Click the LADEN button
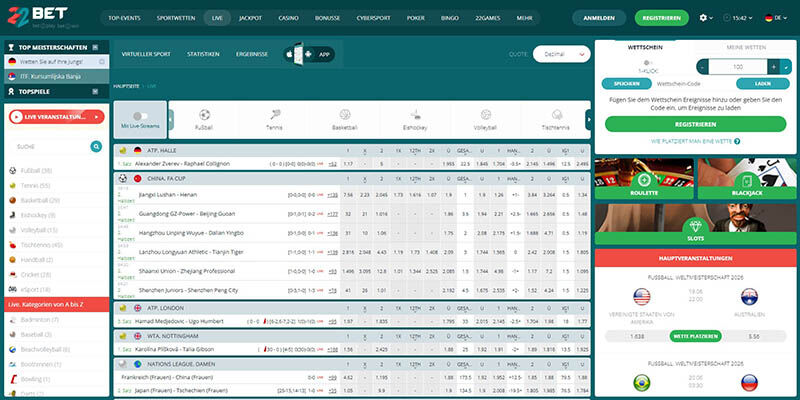Viewport: 800px width, 400px height. pos(762,84)
